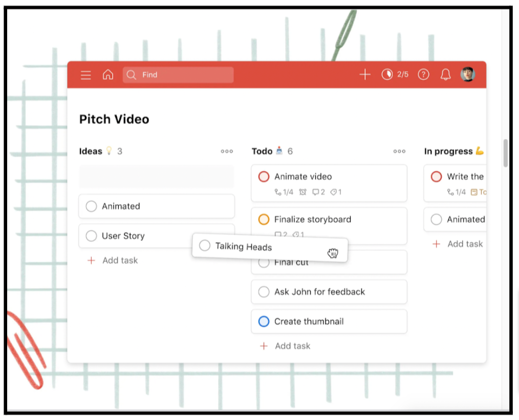Open the hamburger navigation menu
The width and height of the screenshot is (519, 420).
click(85, 75)
